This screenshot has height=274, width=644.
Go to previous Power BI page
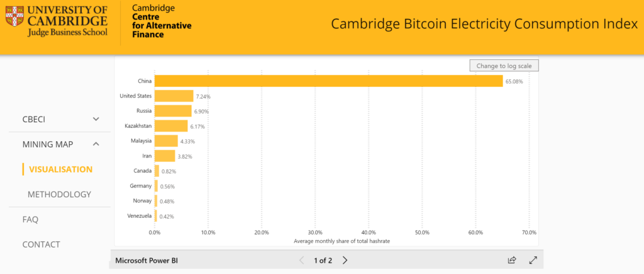click(301, 260)
